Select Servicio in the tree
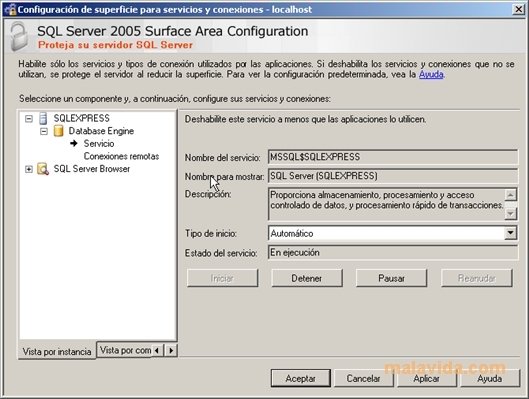 point(99,144)
